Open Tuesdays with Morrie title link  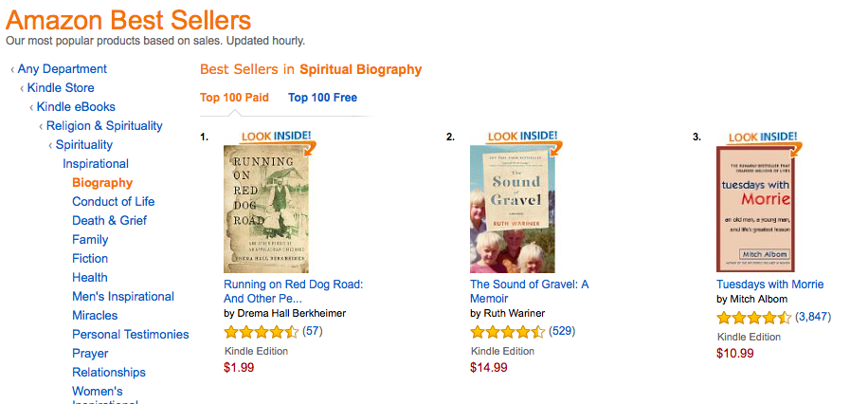(769, 285)
